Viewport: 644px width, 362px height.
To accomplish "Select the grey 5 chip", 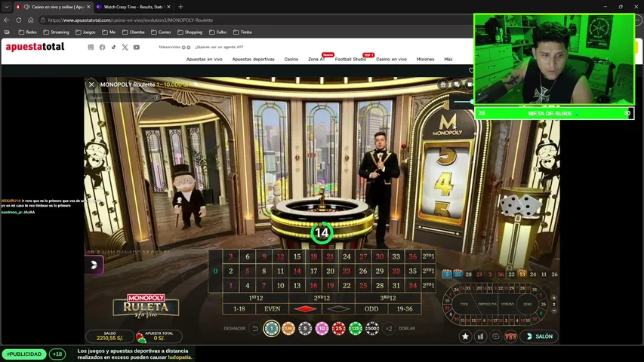I will [305, 328].
